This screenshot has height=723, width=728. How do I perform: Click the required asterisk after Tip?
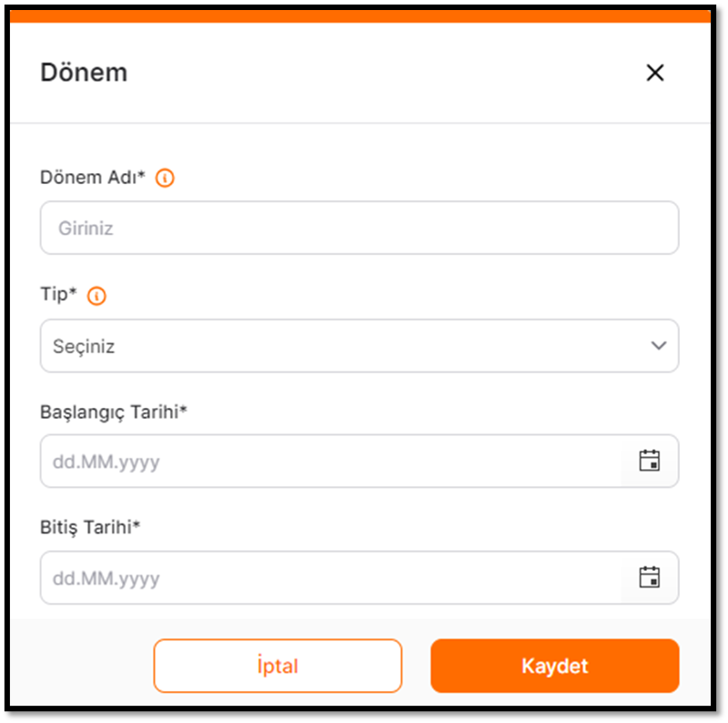pos(73,290)
